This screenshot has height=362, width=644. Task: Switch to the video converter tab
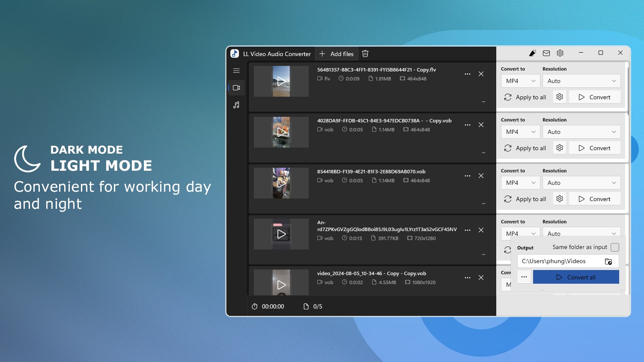click(x=236, y=88)
